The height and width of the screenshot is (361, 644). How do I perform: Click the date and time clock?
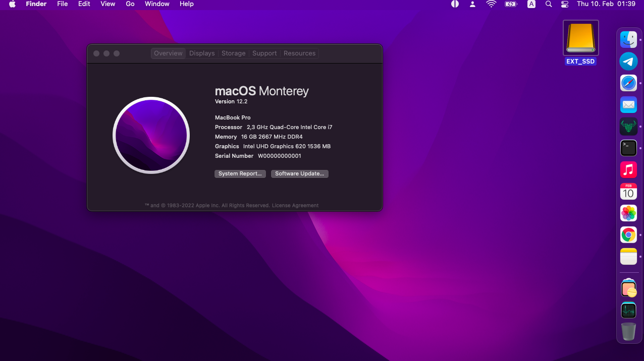[x=606, y=4]
